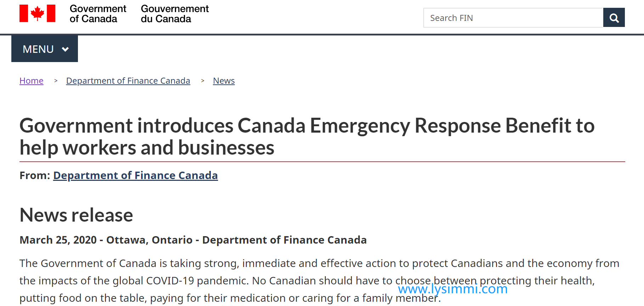The width and height of the screenshot is (644, 306).
Task: Follow the Department of Finance Canada link after From:
Action: (135, 176)
